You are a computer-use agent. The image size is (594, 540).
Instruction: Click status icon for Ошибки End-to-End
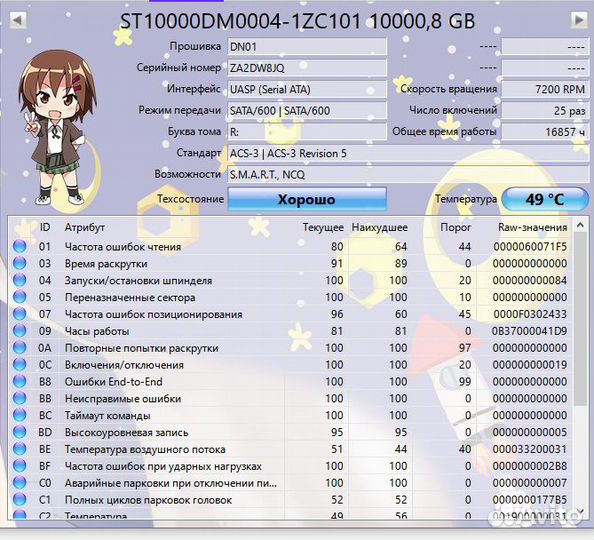click(x=20, y=381)
